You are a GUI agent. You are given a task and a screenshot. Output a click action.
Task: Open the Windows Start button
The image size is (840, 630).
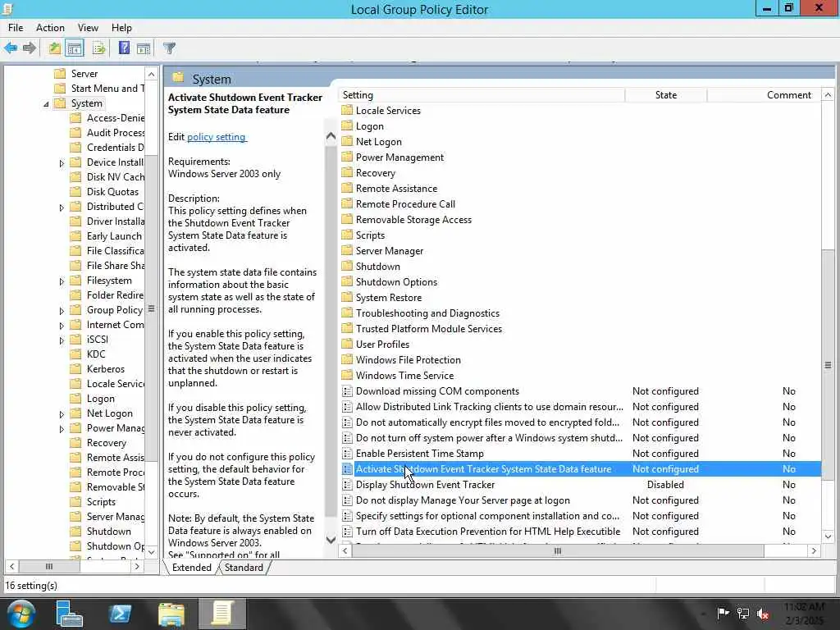click(21, 614)
